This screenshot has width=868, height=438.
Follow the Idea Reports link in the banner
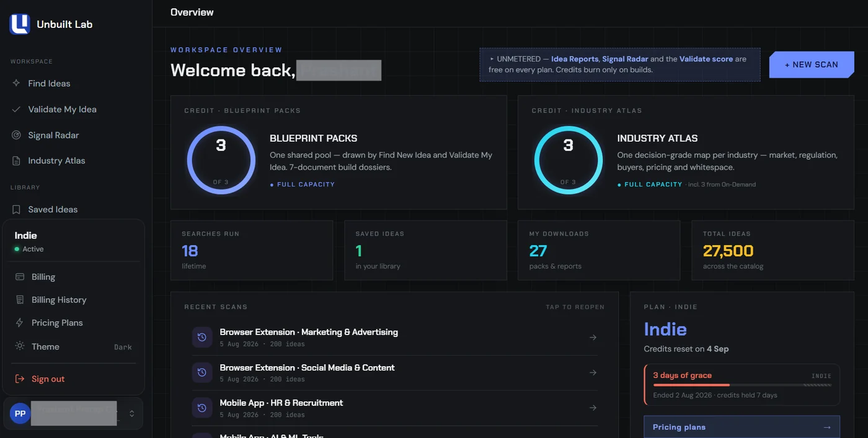(x=575, y=59)
